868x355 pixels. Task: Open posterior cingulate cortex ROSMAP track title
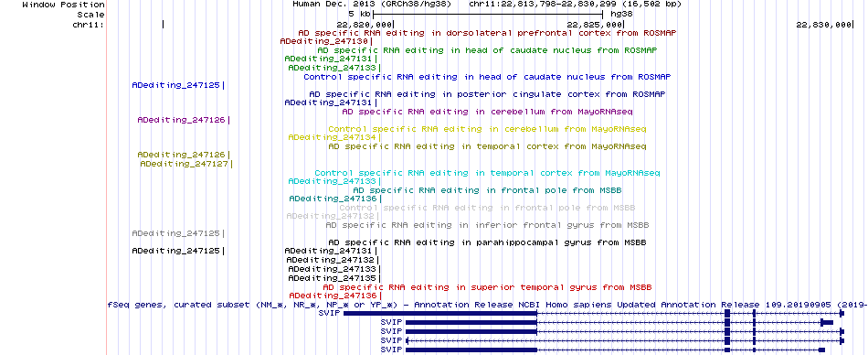pyautogui.click(x=487, y=95)
